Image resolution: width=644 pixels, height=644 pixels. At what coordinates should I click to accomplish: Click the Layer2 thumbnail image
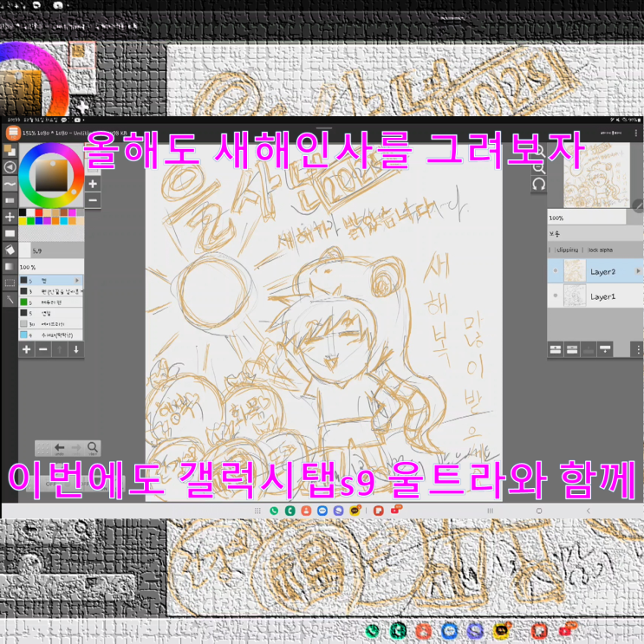click(x=574, y=271)
